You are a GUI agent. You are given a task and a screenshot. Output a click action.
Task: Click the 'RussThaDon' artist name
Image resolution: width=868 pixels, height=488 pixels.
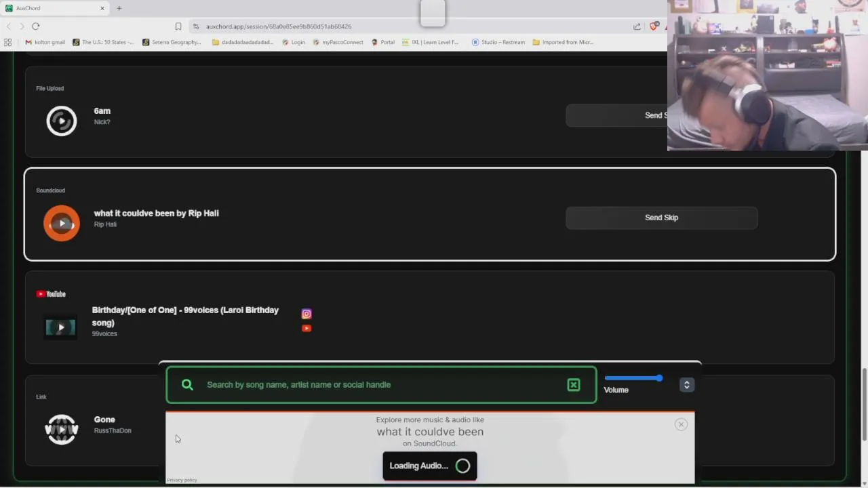pyautogui.click(x=113, y=430)
